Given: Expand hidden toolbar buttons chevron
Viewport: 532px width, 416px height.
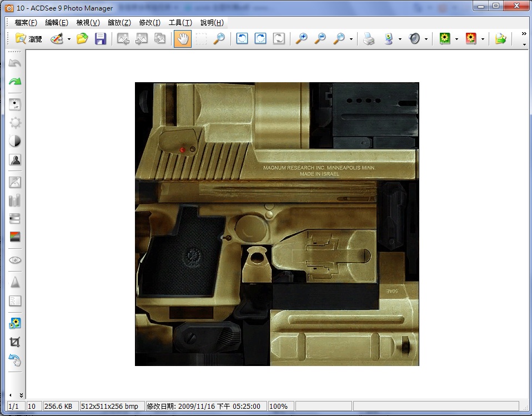Looking at the screenshot, I should click(x=524, y=33).
